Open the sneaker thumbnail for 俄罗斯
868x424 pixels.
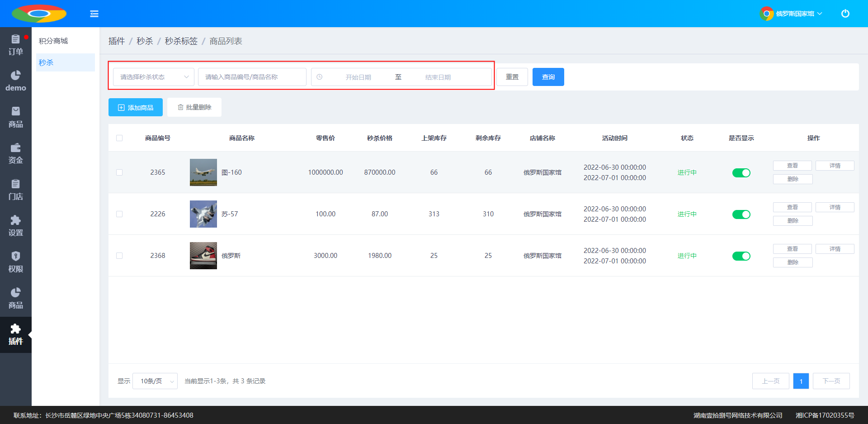pyautogui.click(x=203, y=256)
